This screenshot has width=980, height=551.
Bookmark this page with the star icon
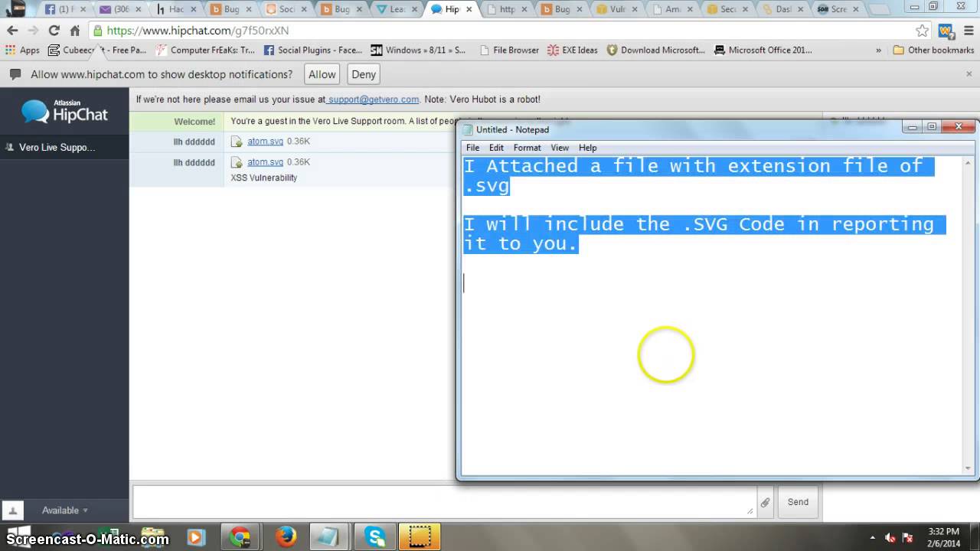[x=923, y=31]
